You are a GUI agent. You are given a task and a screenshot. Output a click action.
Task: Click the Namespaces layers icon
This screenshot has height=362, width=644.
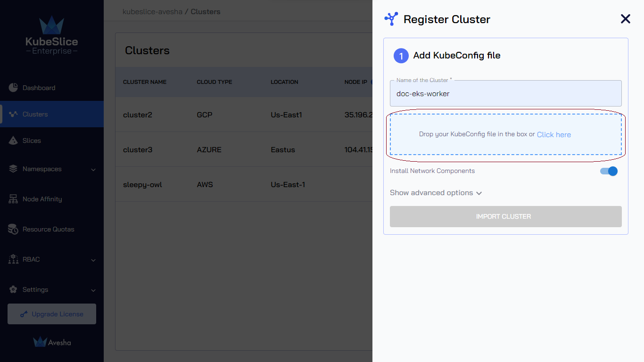point(13,169)
